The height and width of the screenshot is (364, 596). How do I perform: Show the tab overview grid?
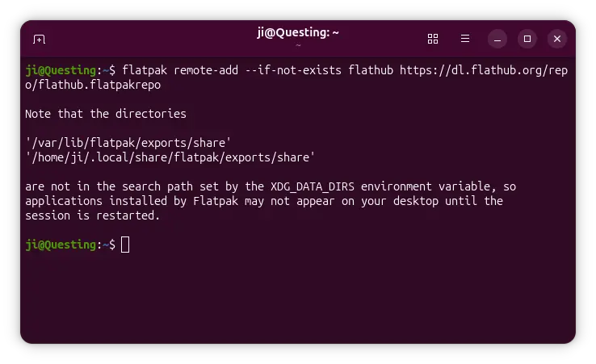point(433,39)
